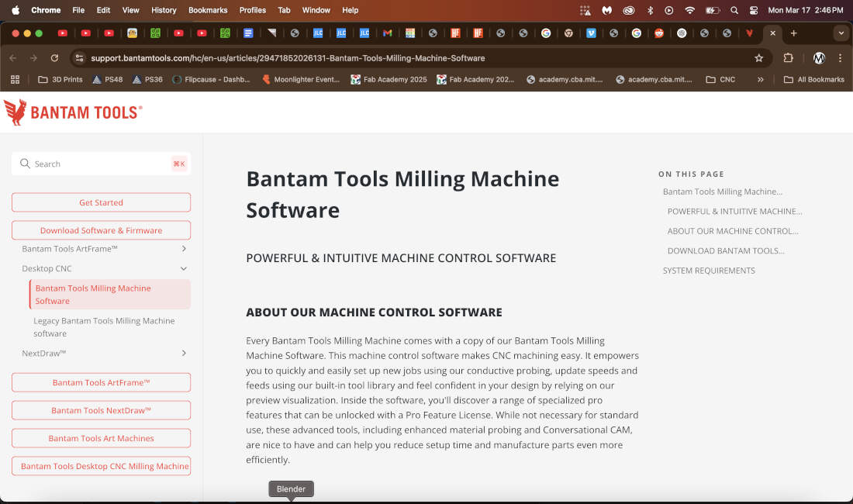
Task: Click the Bantam Tools NextDraw button
Action: click(x=101, y=410)
